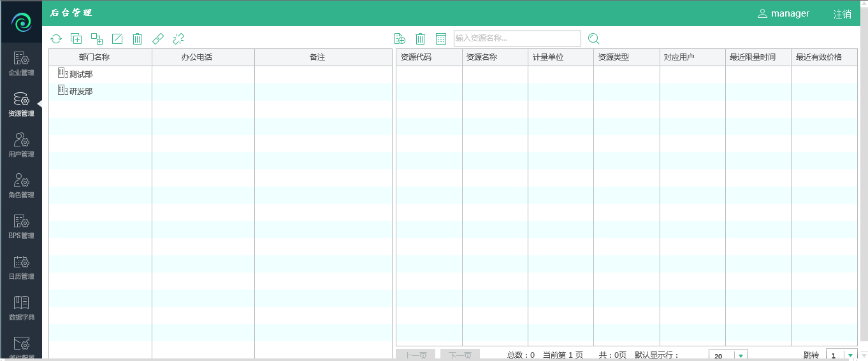Click the add sub-department icon
This screenshot has width=868, height=361.
pyautogui.click(x=97, y=39)
